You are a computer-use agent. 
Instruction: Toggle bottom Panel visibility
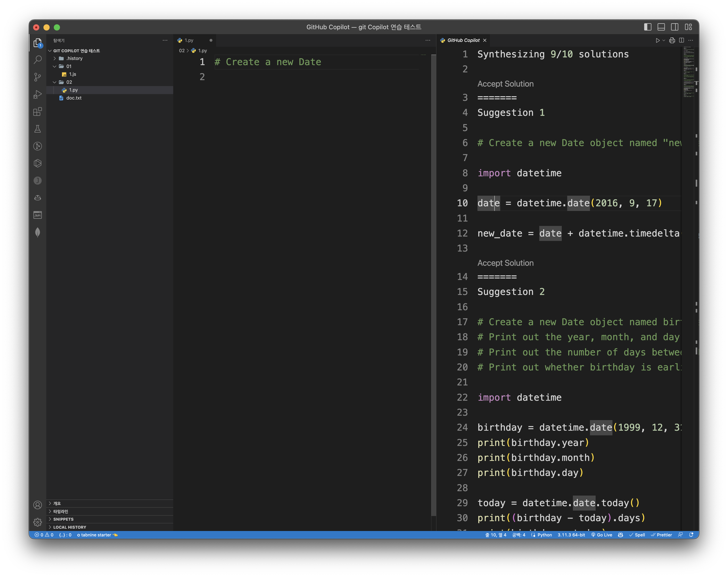pos(661,27)
